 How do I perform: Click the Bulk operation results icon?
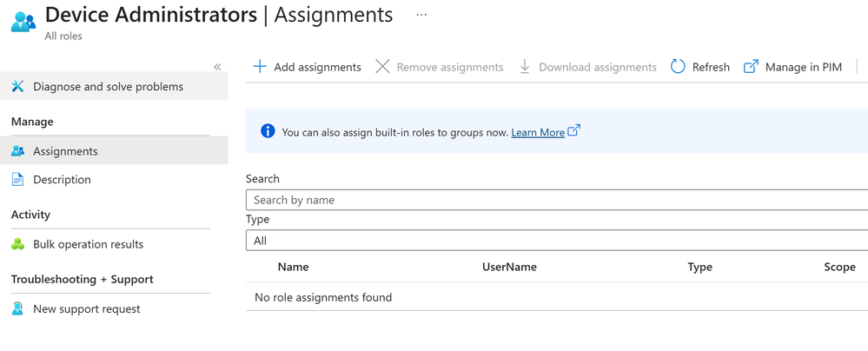coord(18,244)
